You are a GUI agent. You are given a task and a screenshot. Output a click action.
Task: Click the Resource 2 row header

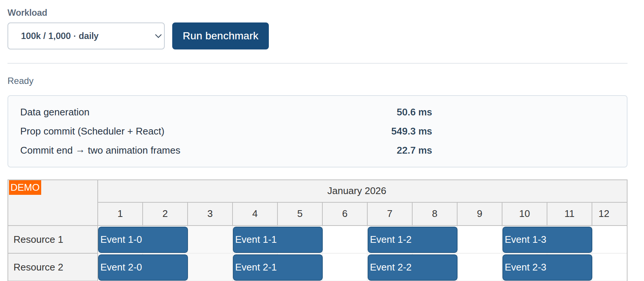pos(53,267)
